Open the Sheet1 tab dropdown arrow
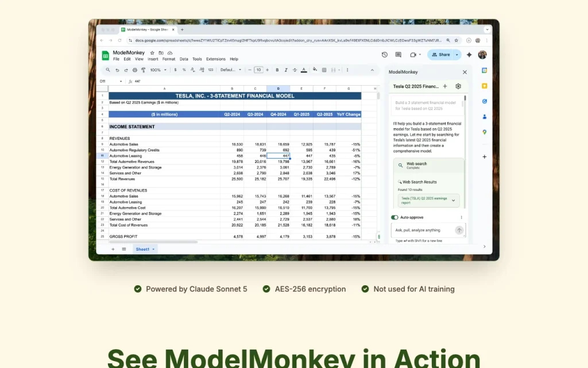588x368 pixels. pyautogui.click(x=153, y=250)
